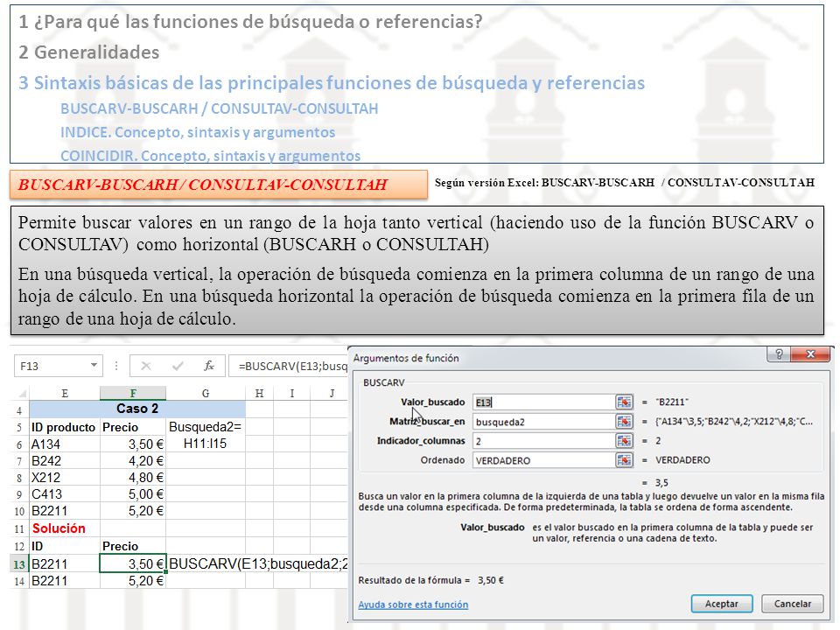Click the Matriz_buscar_en field containing busqueda2
This screenshot has width=840, height=630.
coord(543,422)
